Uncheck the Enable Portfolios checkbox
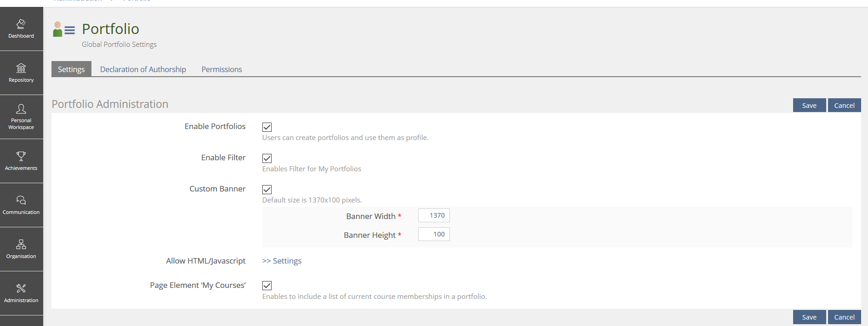 pyautogui.click(x=267, y=127)
